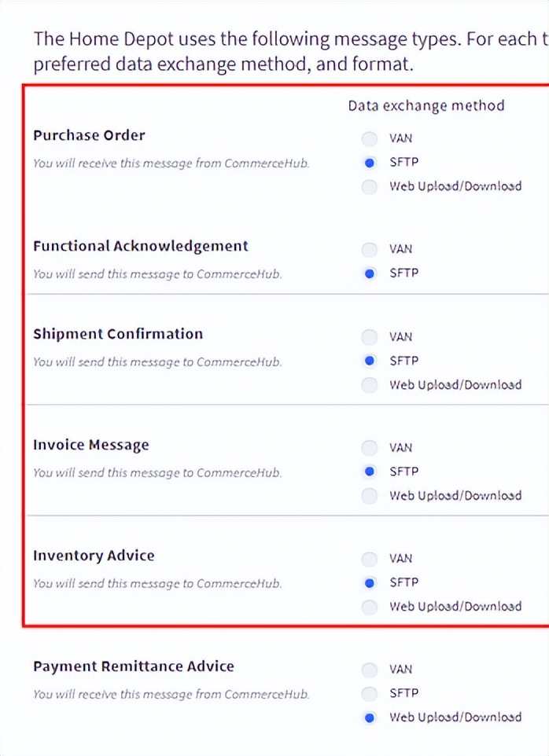Choose SFTP for Inventory Advice

pyautogui.click(x=369, y=583)
